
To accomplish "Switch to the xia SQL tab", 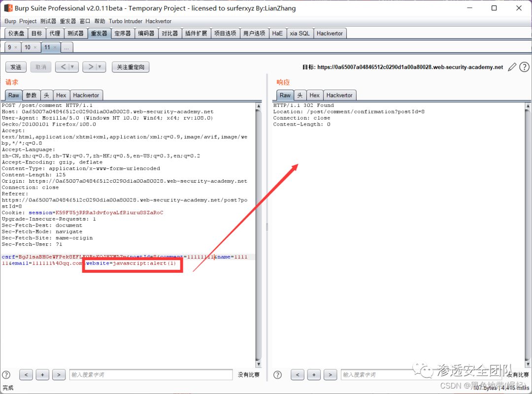I will 299,33.
